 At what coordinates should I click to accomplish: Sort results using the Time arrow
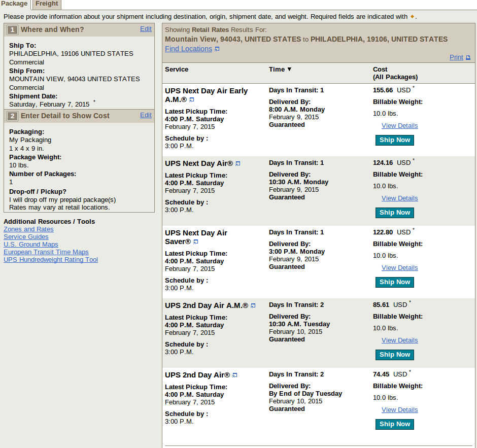click(289, 70)
